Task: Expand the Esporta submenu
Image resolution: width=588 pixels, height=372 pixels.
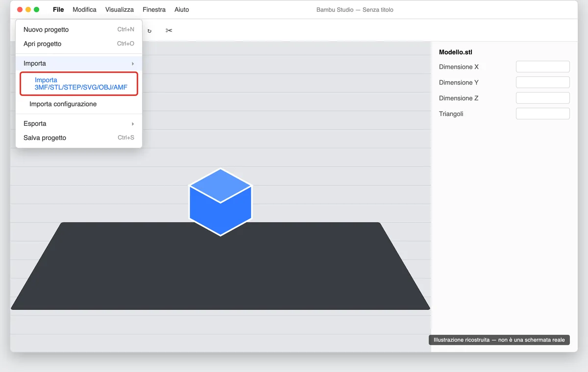Action: tap(79, 123)
